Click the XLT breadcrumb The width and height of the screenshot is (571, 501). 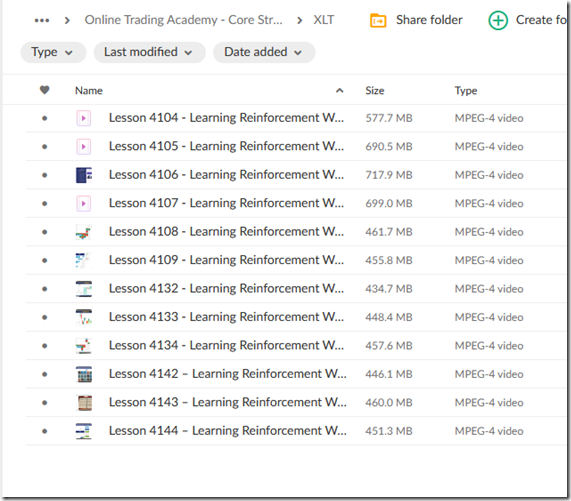coord(323,20)
